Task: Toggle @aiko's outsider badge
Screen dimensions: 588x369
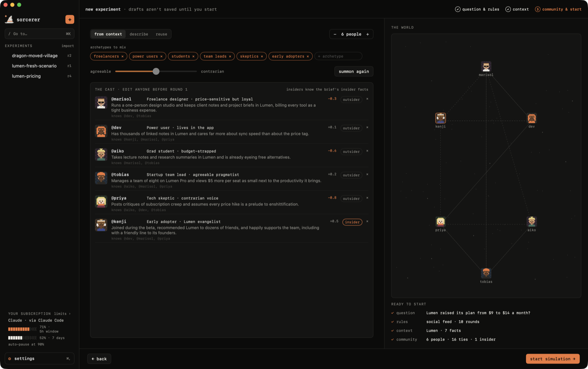Action: [351, 152]
